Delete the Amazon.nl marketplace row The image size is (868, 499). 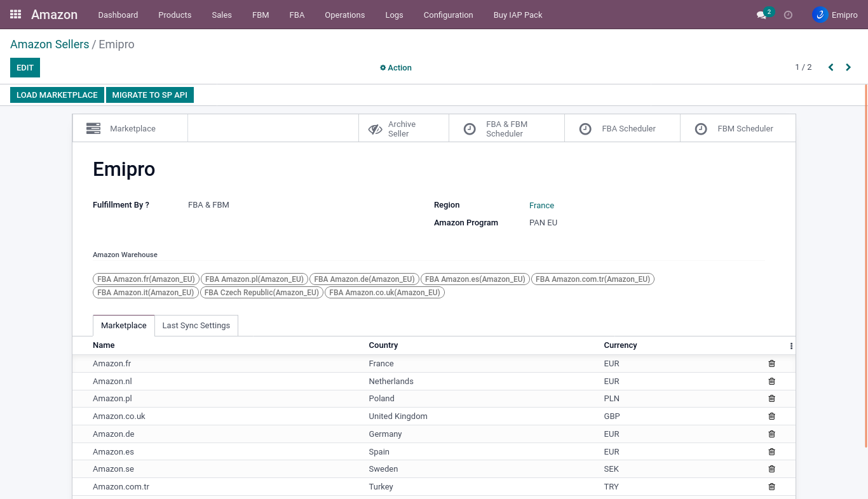pos(772,382)
